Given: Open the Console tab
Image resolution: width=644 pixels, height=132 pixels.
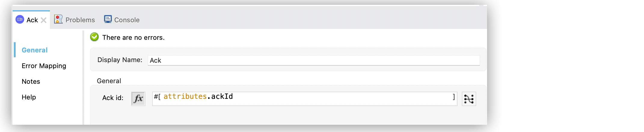Looking at the screenshot, I should tap(127, 20).
